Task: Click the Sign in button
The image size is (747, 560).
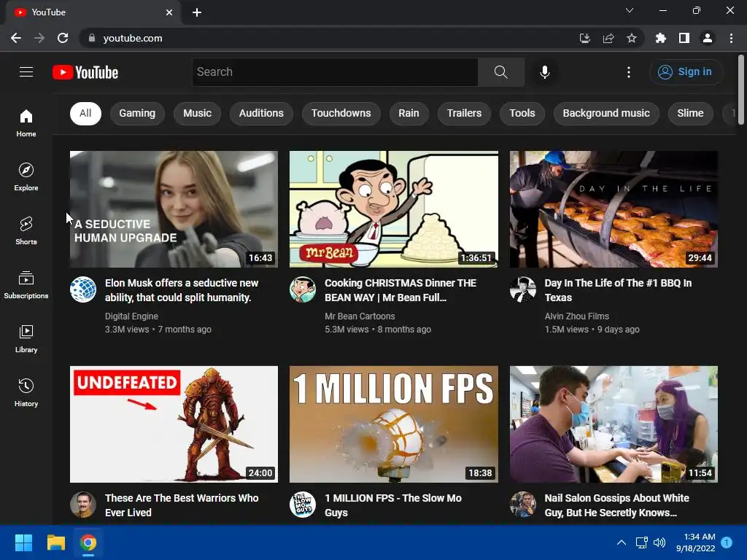Action: pos(686,72)
